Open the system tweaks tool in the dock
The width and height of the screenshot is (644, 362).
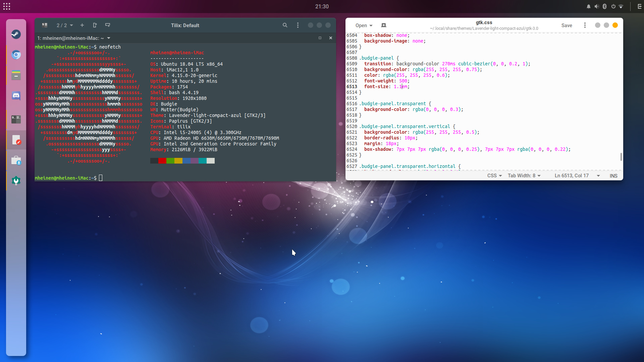[x=16, y=181]
